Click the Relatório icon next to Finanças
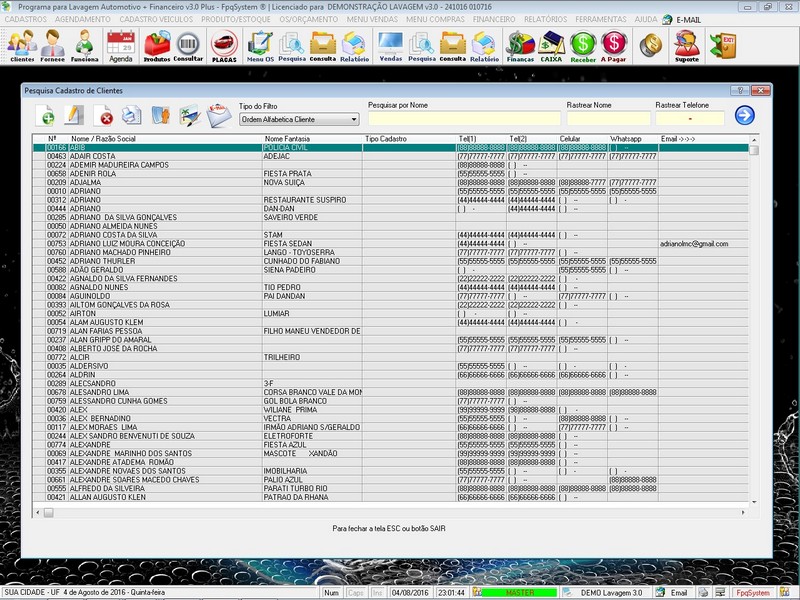Screen dimensions: 800x600 coord(484,46)
